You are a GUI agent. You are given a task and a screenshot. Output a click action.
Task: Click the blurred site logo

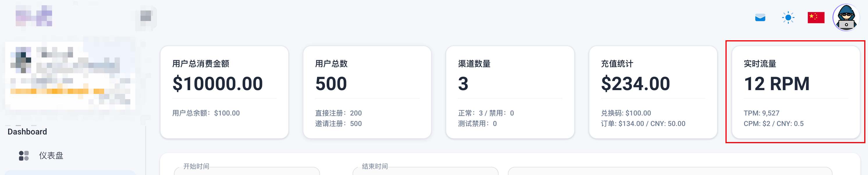[x=34, y=16]
